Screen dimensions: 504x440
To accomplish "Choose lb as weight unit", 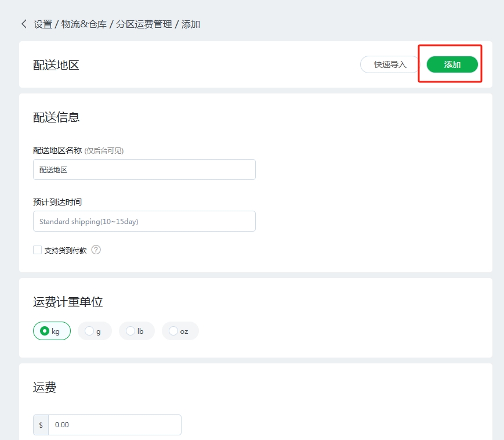I will (136, 331).
